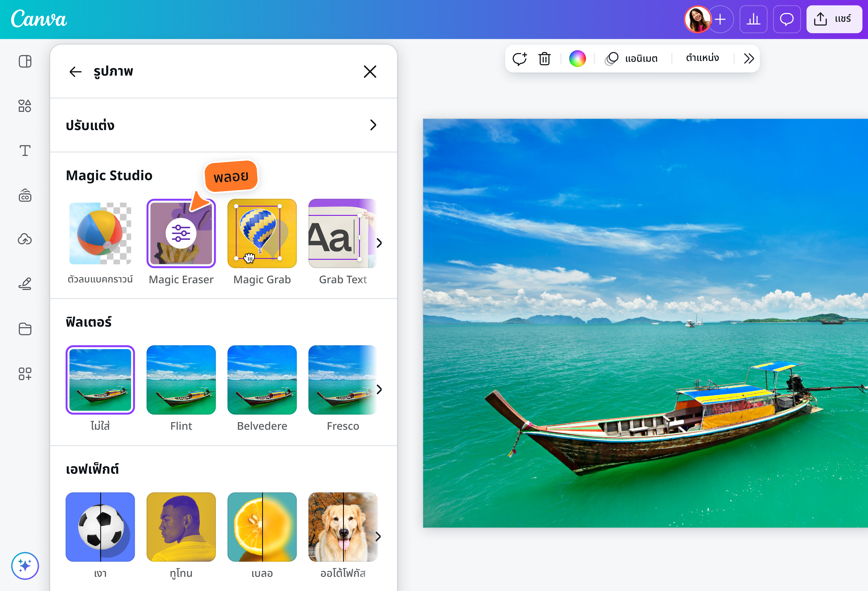Image resolution: width=868 pixels, height=591 pixels.
Task: Select the Draw pen sidebar icon
Action: (x=25, y=284)
